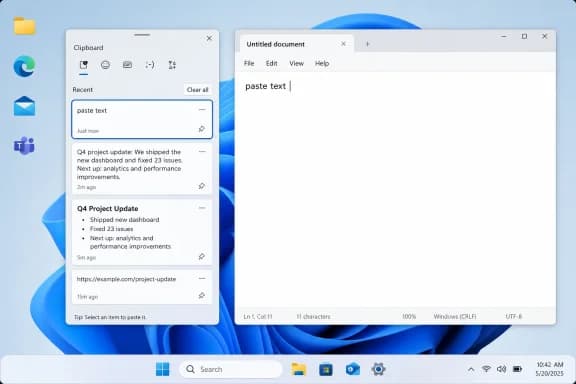
Task: Open the Microsoft Edge desktop icon
Action: [24, 67]
